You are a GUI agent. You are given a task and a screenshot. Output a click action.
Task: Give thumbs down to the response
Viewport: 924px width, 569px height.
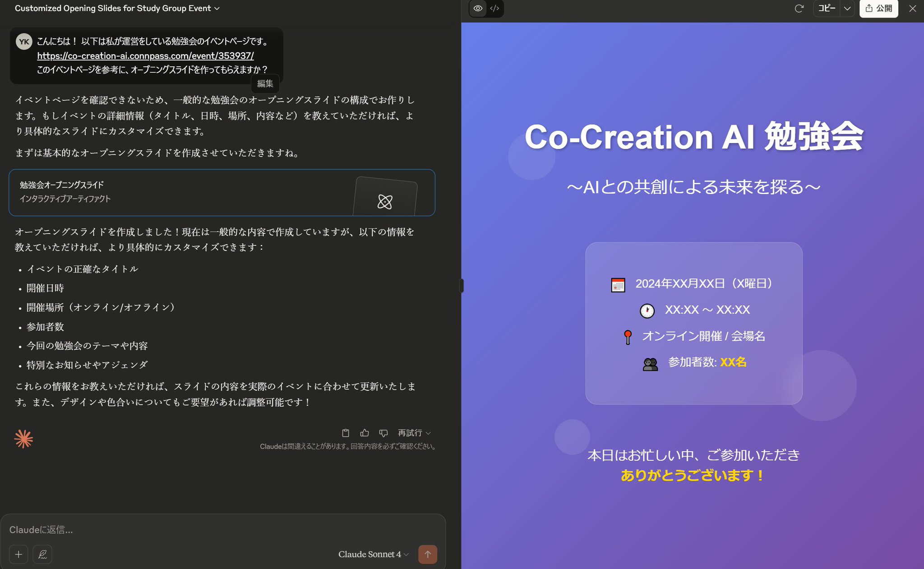pos(383,433)
